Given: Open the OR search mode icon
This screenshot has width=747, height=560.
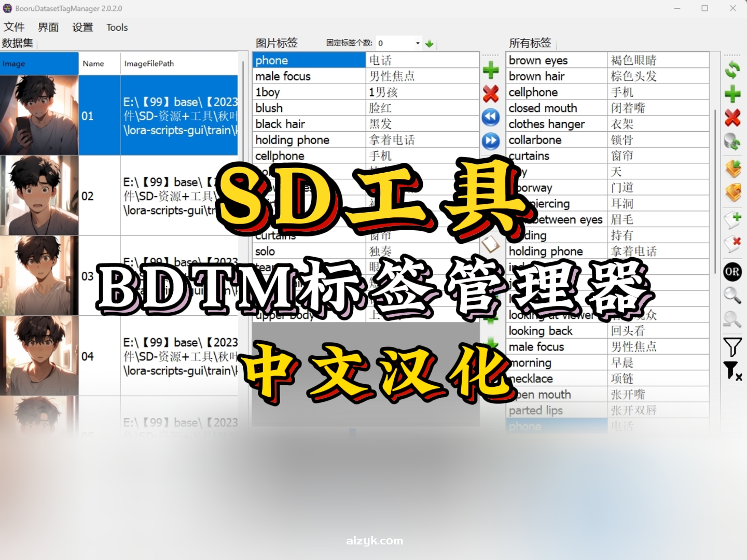Looking at the screenshot, I should point(732,272).
